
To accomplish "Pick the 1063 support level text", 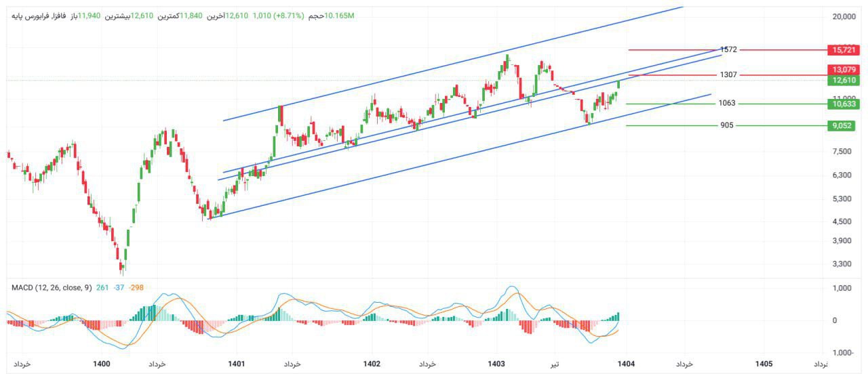I will click(727, 104).
